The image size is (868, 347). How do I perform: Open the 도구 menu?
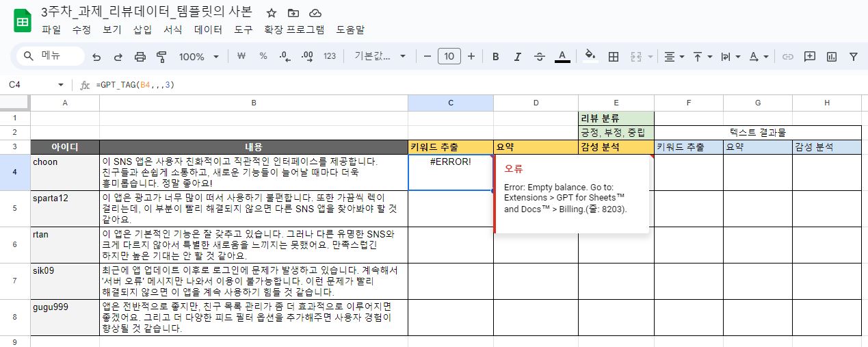(x=243, y=30)
